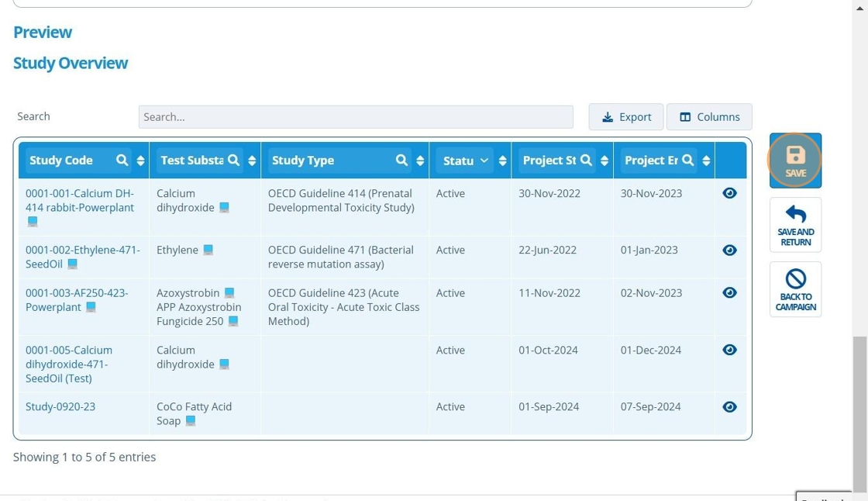Click the monitor icon beside CoCo Fatty Acid Soap
The image size is (868, 501).
[x=191, y=420]
